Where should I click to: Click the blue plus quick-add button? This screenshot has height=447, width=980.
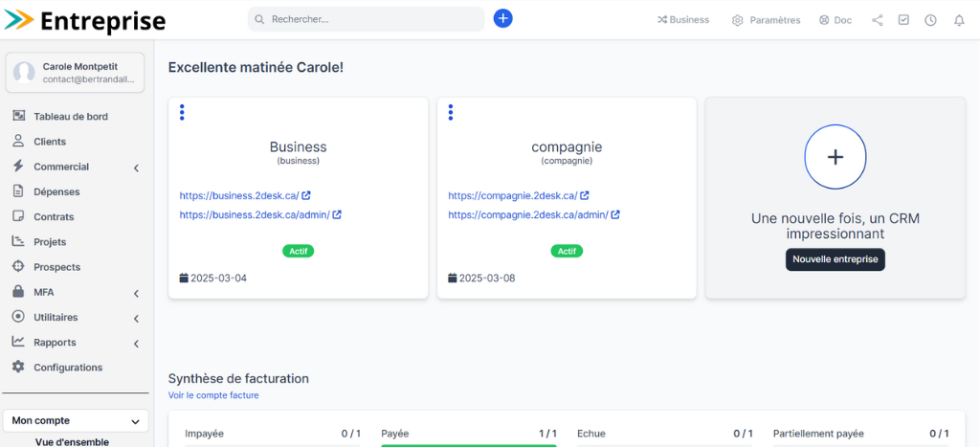503,18
